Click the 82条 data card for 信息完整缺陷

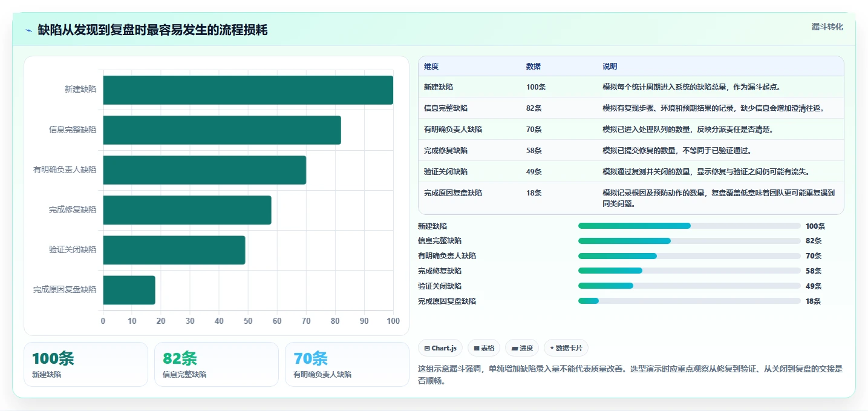(217, 364)
